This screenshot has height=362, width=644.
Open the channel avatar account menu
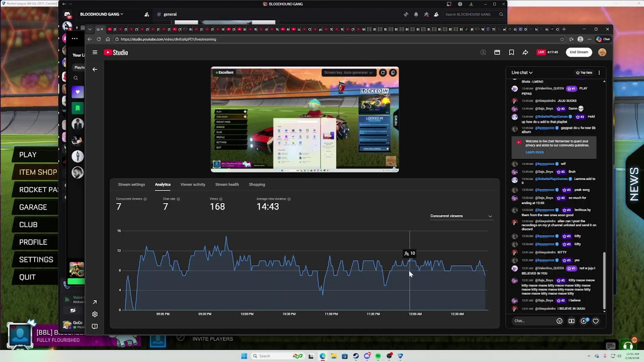click(602, 52)
